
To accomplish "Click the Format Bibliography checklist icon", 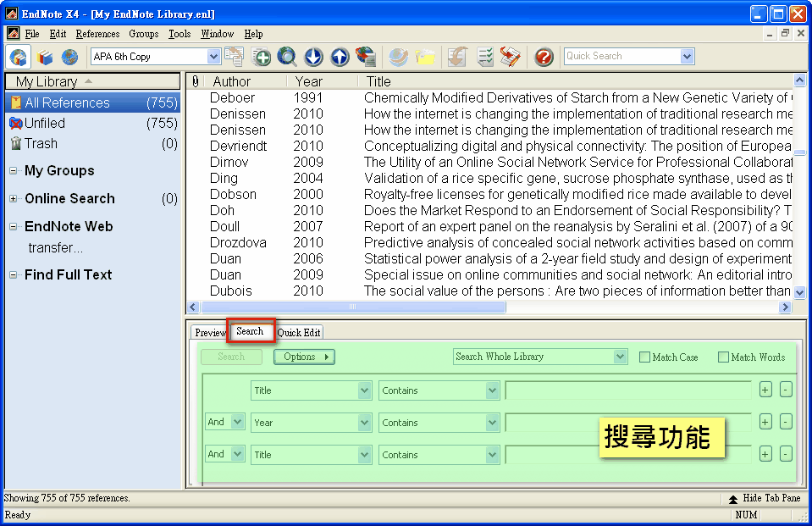I will pyautogui.click(x=484, y=57).
